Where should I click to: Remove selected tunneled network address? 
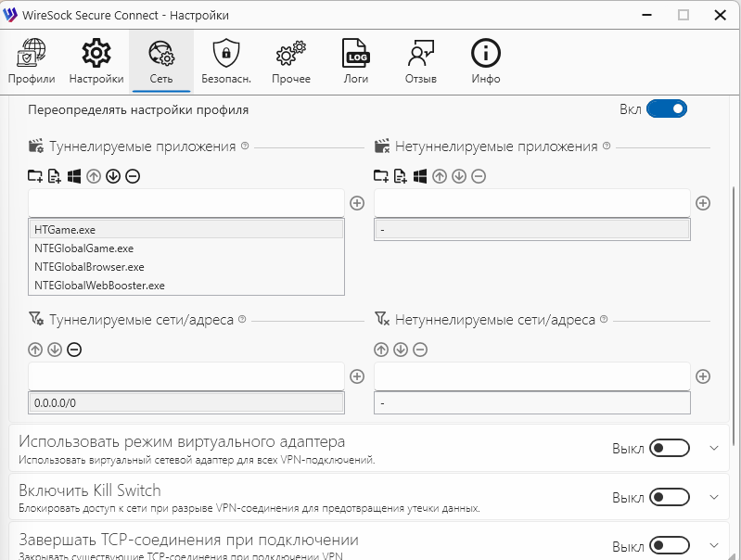tap(74, 350)
